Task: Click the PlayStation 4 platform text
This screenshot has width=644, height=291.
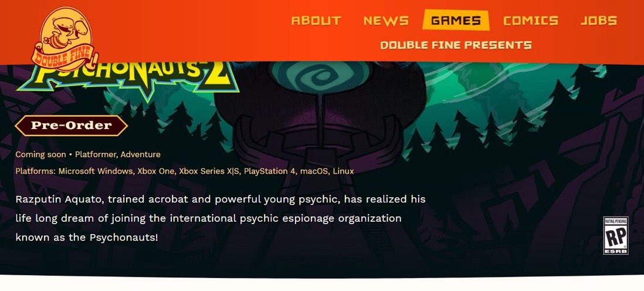Action: click(269, 171)
